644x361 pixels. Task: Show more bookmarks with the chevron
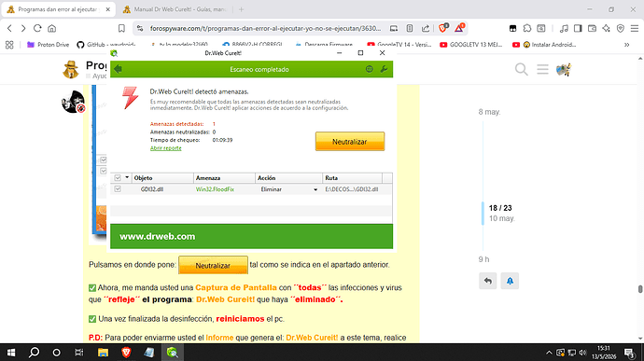pos(627,45)
